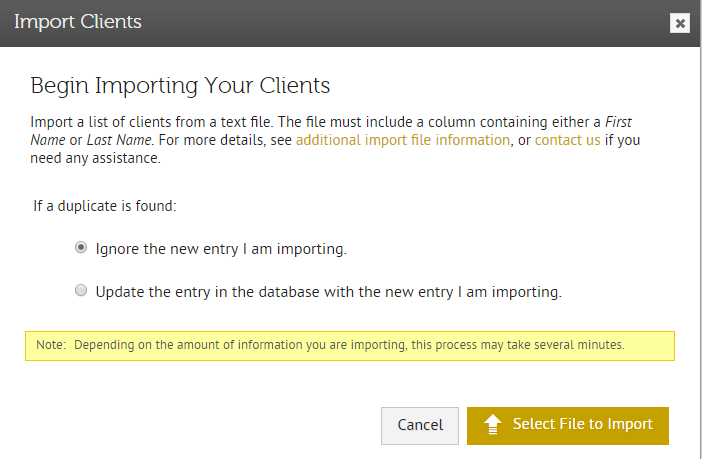Open the additional import file information link
Screen dimensions: 702x459
[x=402, y=140]
